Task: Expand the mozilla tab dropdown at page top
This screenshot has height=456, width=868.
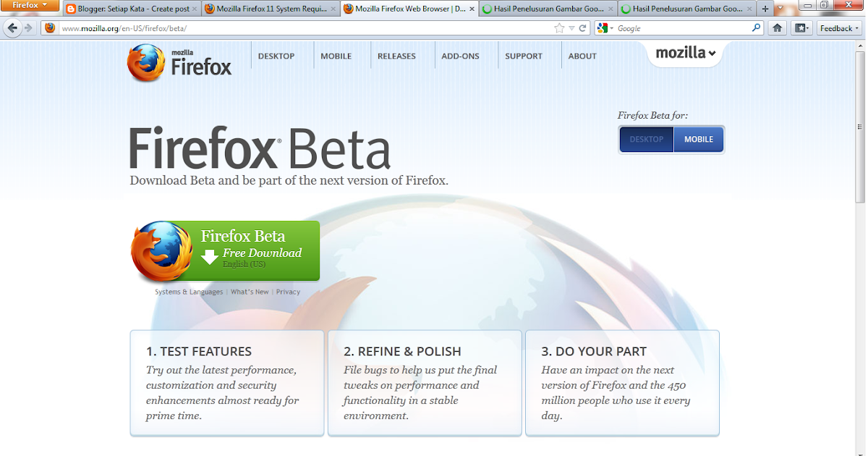Action: tap(685, 53)
